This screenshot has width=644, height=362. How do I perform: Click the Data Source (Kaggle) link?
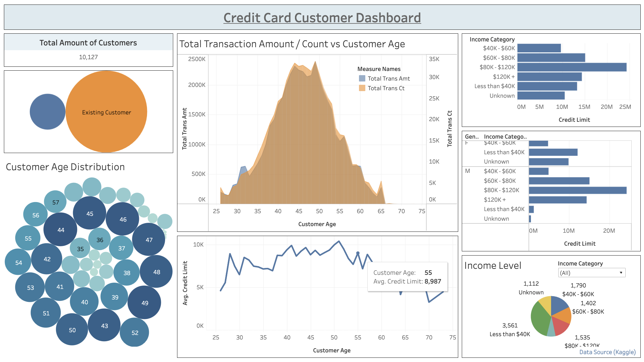[x=607, y=352]
